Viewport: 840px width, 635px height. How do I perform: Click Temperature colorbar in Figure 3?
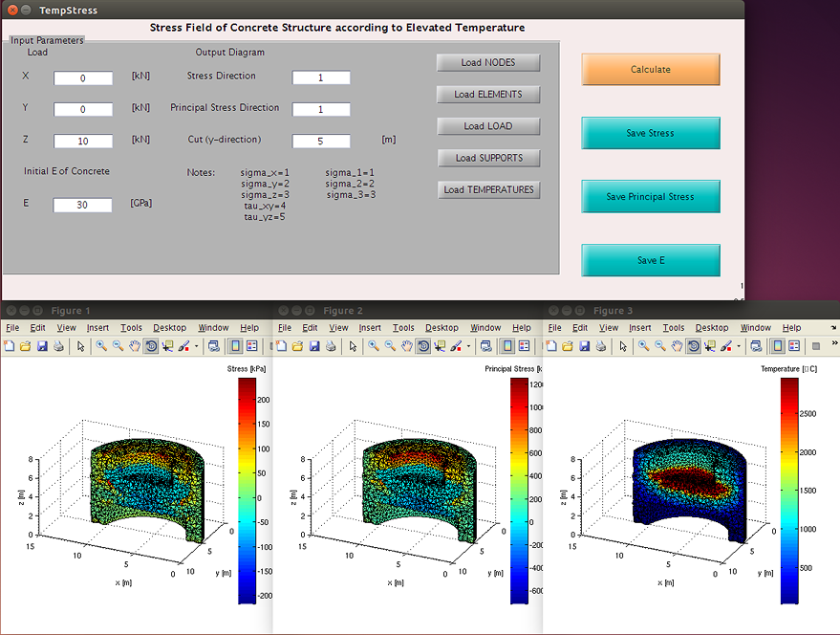click(x=789, y=491)
